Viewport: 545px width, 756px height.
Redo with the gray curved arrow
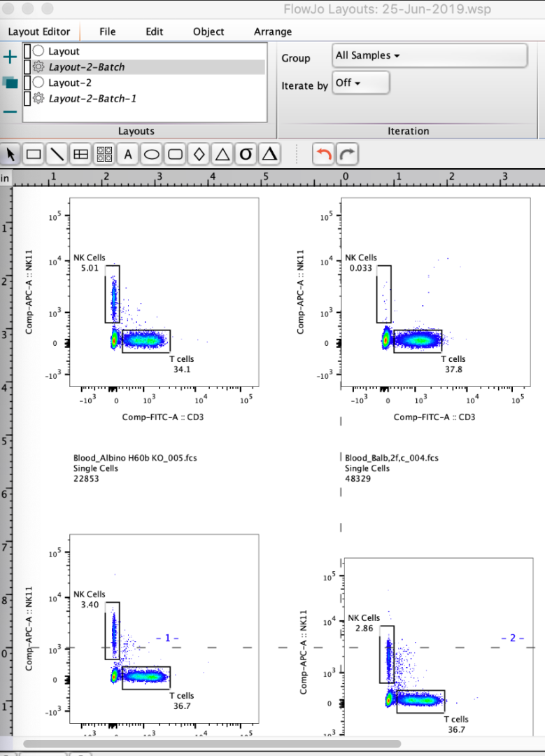pos(347,154)
